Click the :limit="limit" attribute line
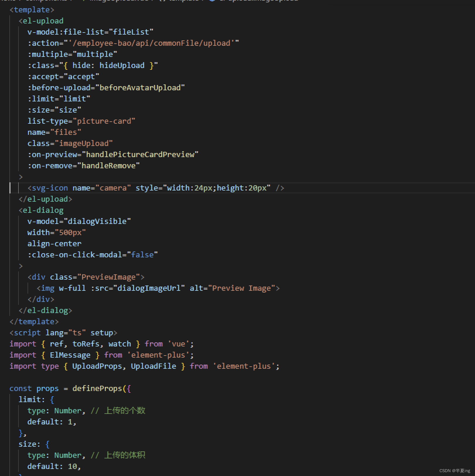Screen dimensions: 475x476 (x=59, y=99)
